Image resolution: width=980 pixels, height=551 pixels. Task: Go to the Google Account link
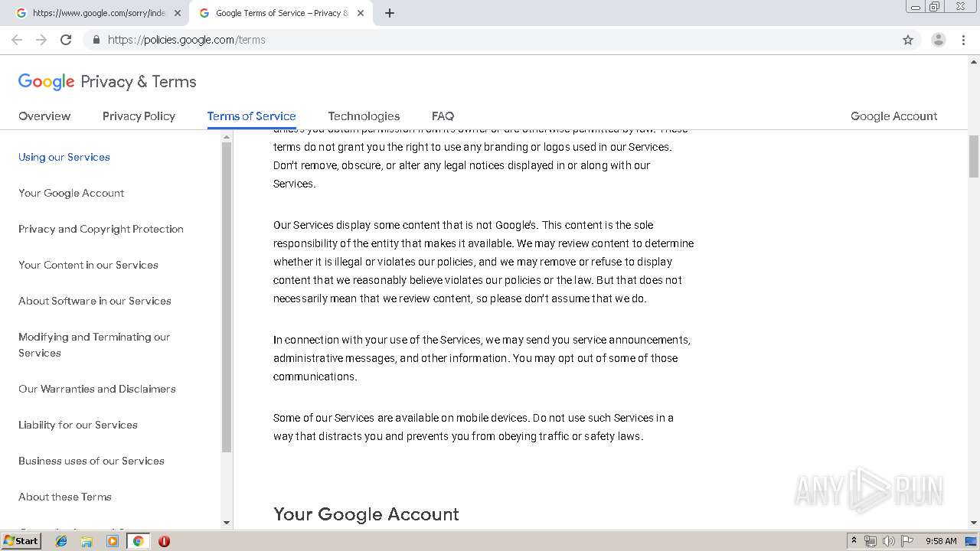pyautogui.click(x=893, y=116)
